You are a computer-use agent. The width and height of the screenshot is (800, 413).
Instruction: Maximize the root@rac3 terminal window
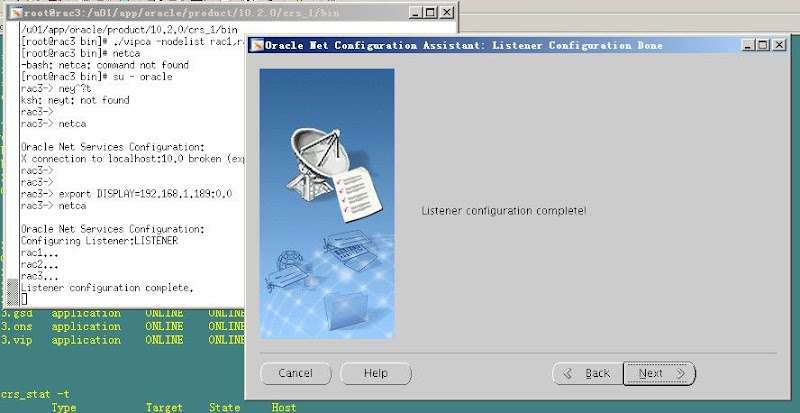tap(431, 12)
